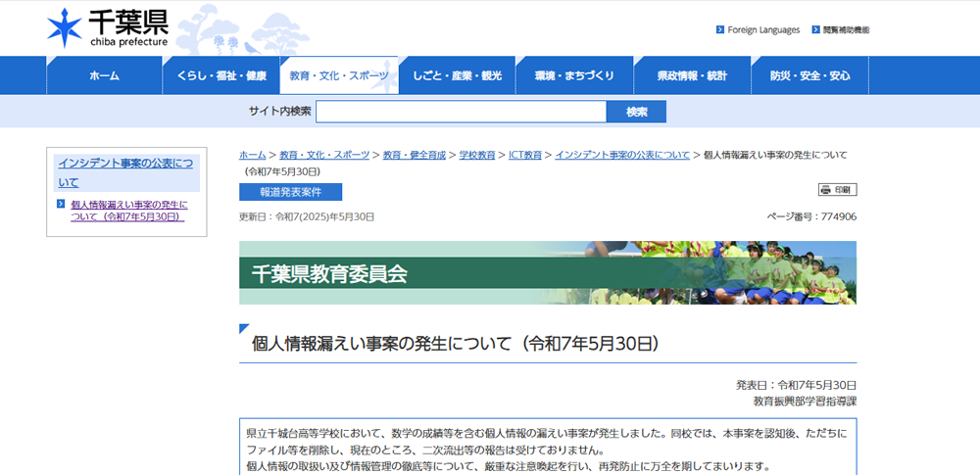
Task: Click the 検索 search button
Action: pyautogui.click(x=637, y=112)
